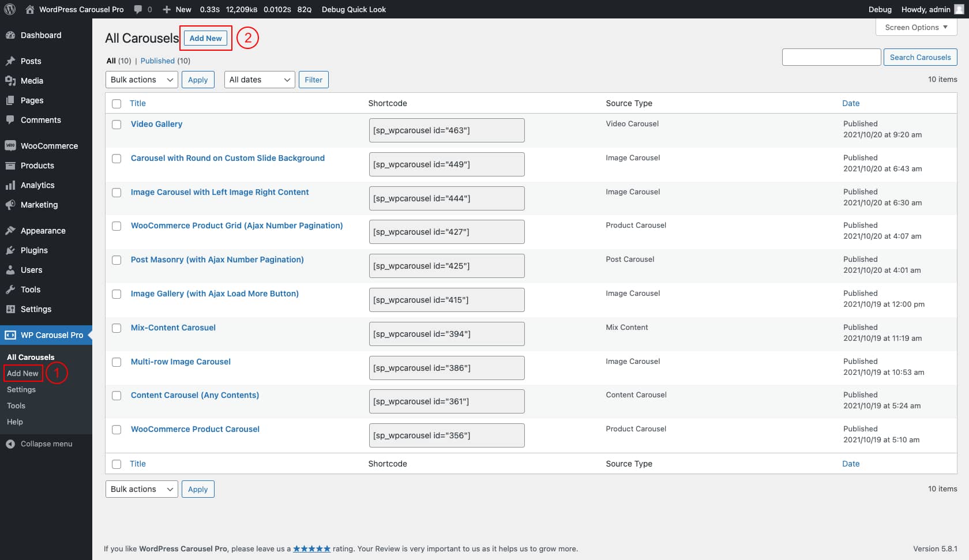Check the Video Gallery row checkbox
969x560 pixels.
pyautogui.click(x=117, y=125)
